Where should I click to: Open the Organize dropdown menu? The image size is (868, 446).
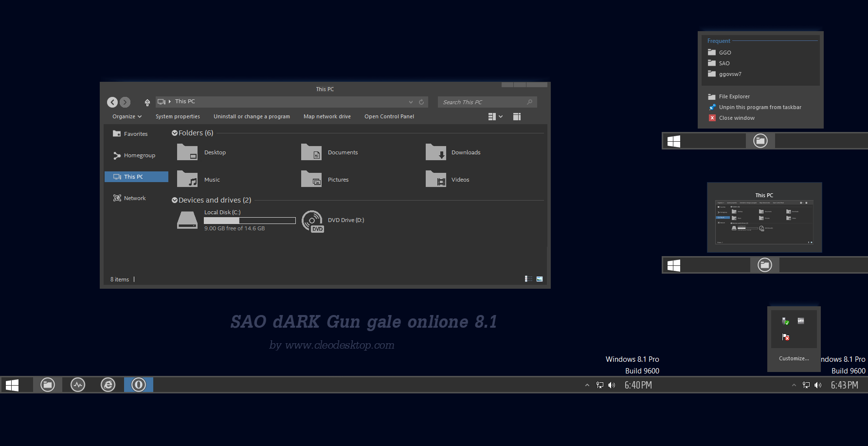pos(127,116)
